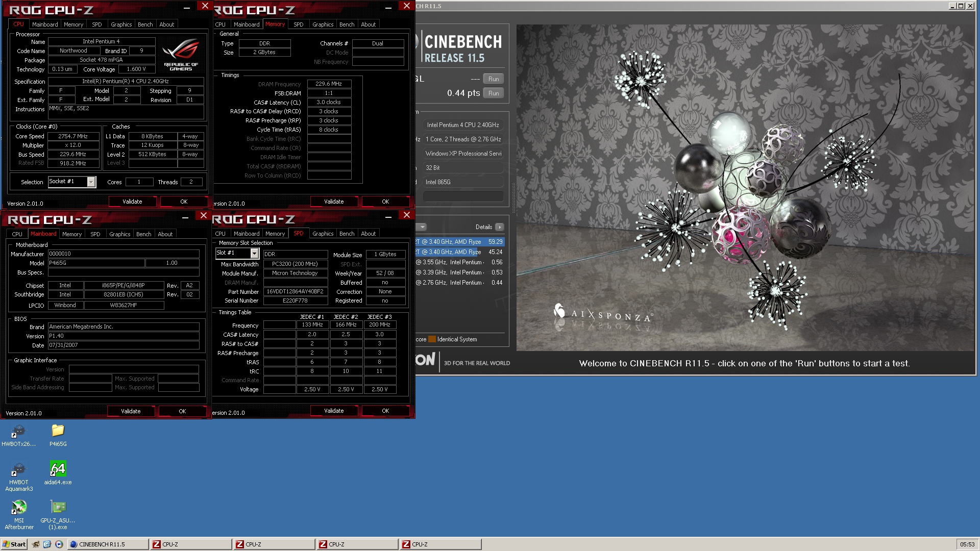Click the first quick launch icon beside Start
Screen dimensions: 980x551
36,544
